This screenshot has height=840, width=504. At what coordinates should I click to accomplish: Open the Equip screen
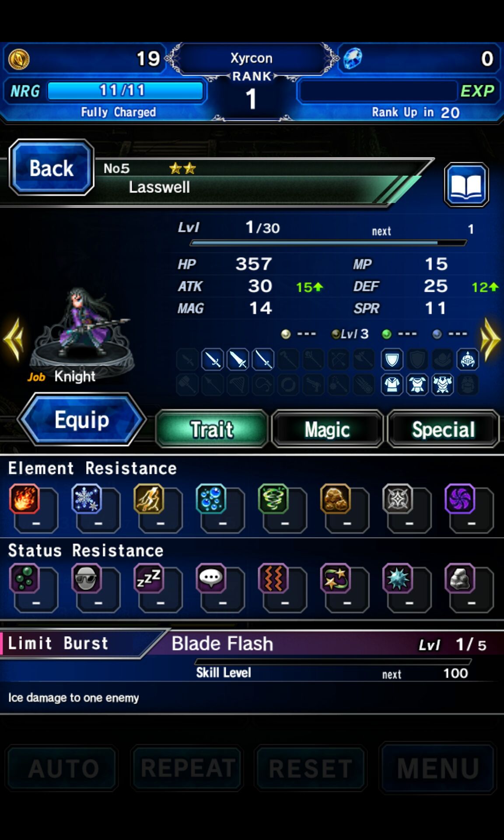[82, 420]
